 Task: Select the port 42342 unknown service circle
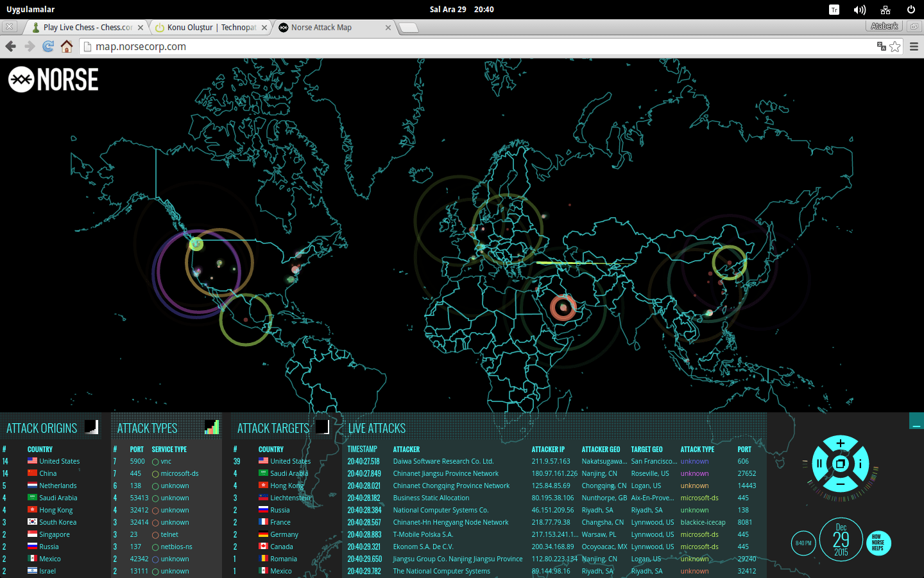pos(155,559)
